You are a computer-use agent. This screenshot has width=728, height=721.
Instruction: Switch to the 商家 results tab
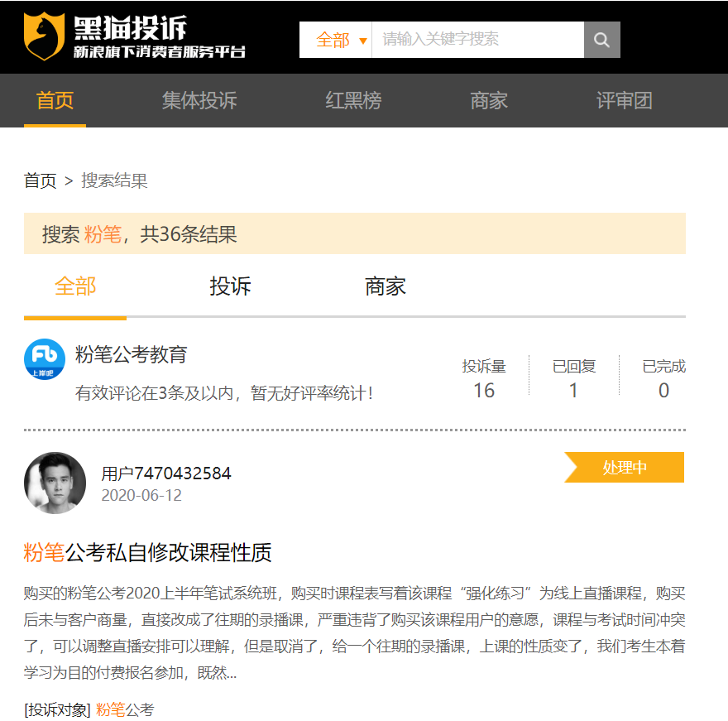pos(386,286)
